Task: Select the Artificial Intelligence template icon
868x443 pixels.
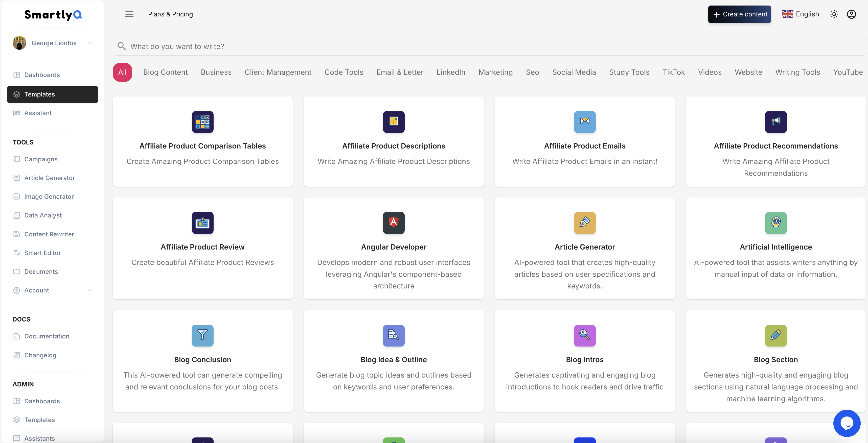Action: [776, 223]
